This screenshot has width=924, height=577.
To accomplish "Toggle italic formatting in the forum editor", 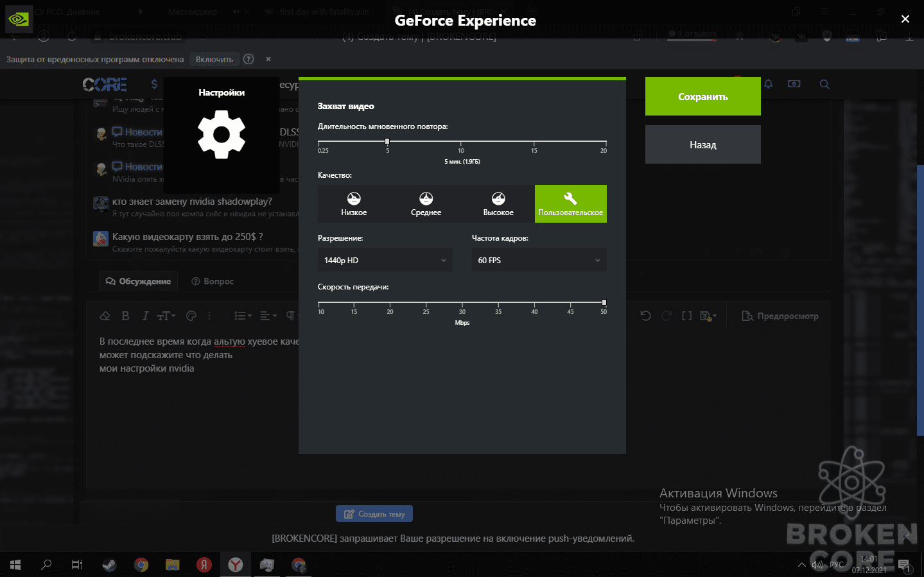I will [145, 316].
